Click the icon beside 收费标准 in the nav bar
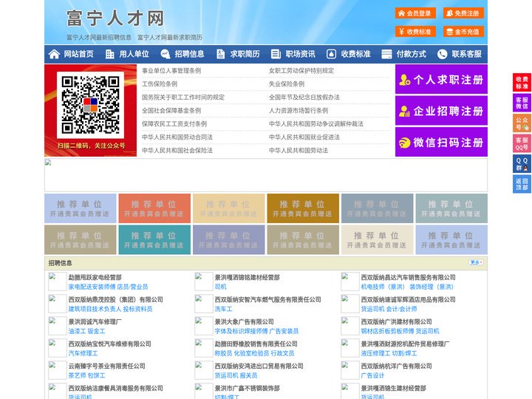Screen dimensions: 532x399 [x=331, y=54]
